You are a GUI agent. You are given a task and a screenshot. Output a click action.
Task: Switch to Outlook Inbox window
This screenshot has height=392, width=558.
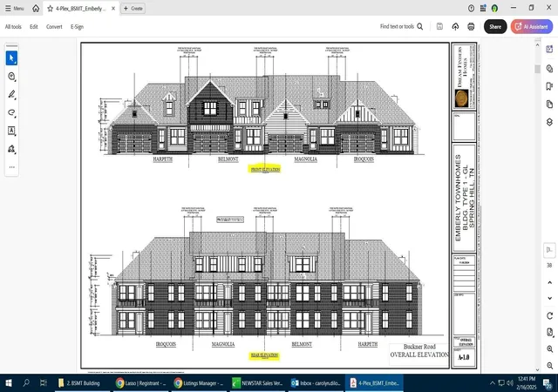(316, 383)
